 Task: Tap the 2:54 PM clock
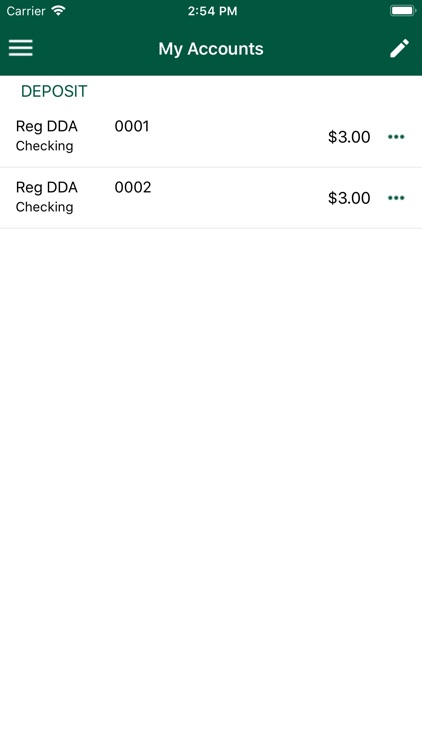212,11
